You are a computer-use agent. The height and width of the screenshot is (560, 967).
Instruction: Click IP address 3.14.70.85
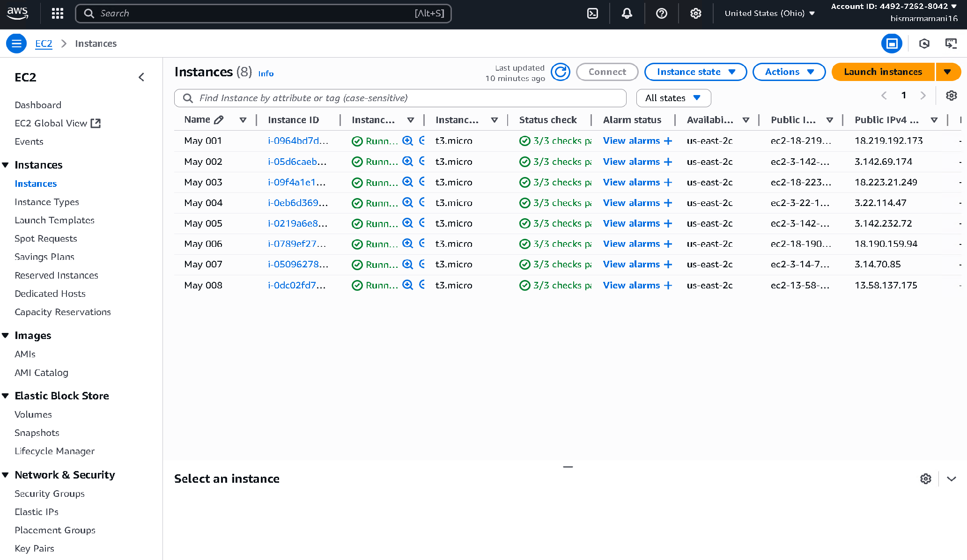pos(878,264)
